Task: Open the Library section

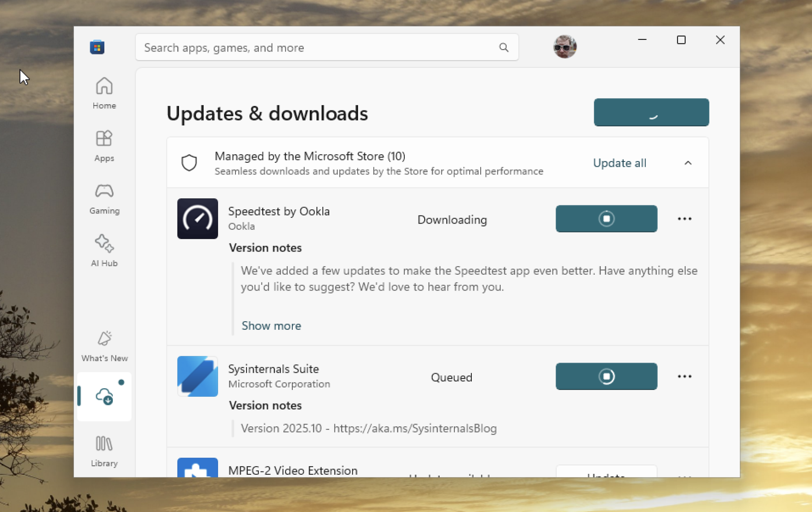Action: tap(104, 451)
